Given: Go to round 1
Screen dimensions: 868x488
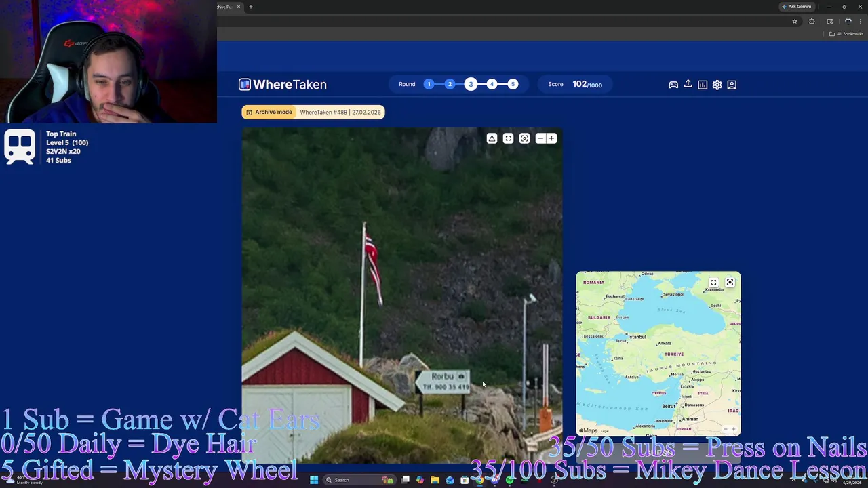Looking at the screenshot, I should (x=429, y=84).
